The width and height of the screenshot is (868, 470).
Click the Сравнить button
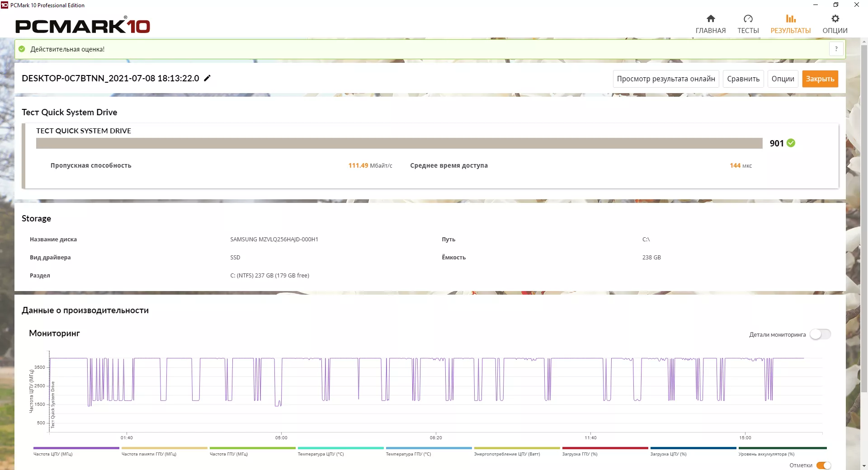[x=743, y=79]
